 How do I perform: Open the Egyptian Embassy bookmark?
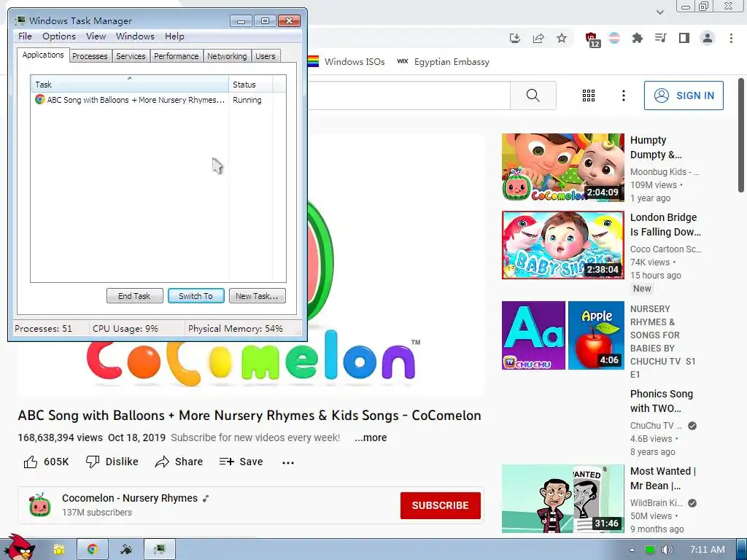[443, 61]
